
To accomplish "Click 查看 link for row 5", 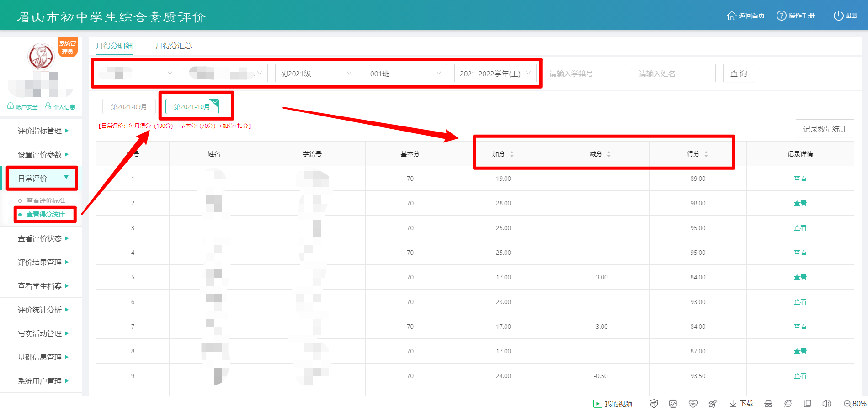I will [x=800, y=277].
